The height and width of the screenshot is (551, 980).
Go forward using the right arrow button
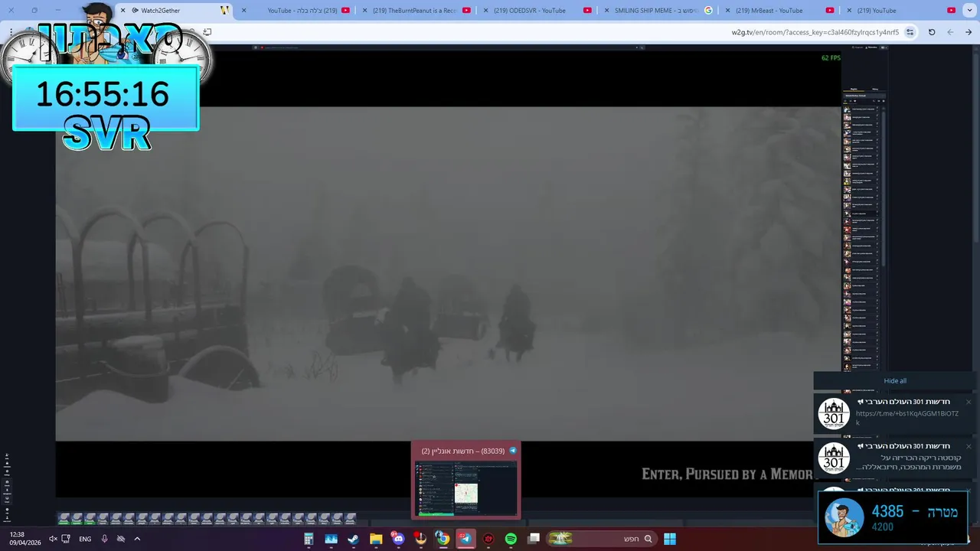[969, 32]
